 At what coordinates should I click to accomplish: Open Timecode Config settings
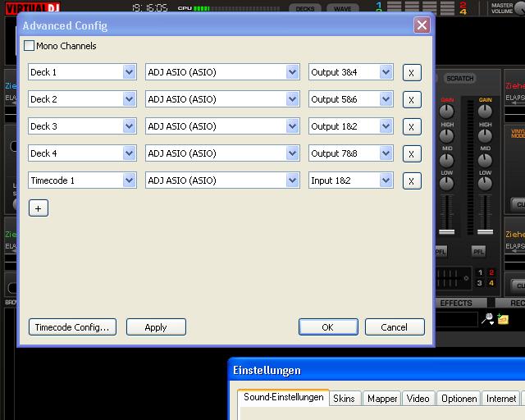pos(72,327)
